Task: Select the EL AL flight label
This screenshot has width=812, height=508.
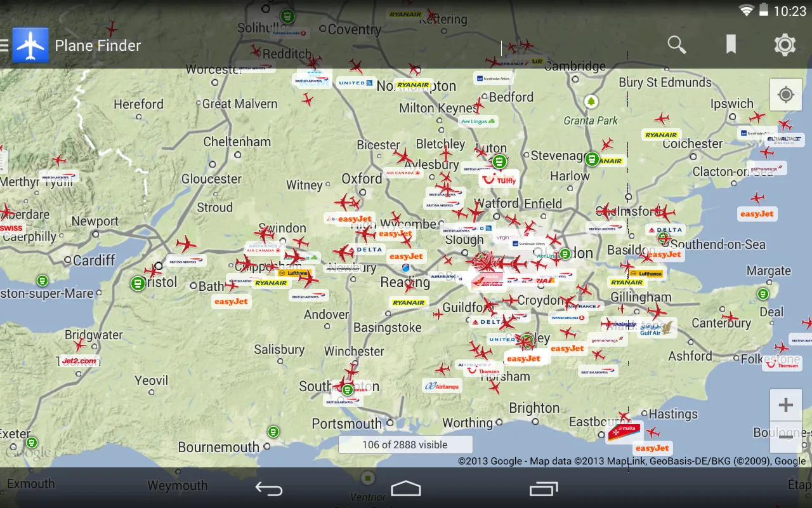Action: [x=785, y=139]
